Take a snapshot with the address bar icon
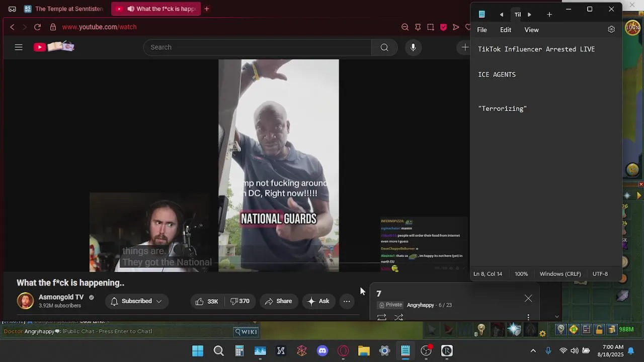644x362 pixels. (x=431, y=27)
